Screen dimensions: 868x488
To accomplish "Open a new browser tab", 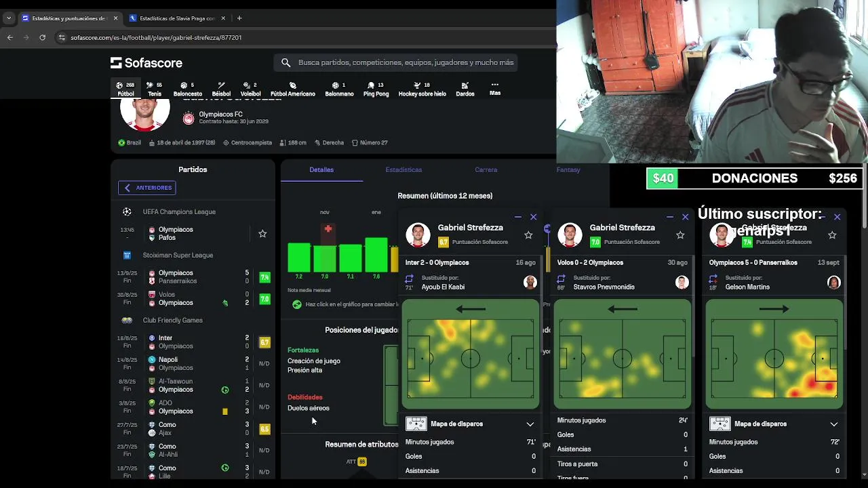I will (x=239, y=18).
